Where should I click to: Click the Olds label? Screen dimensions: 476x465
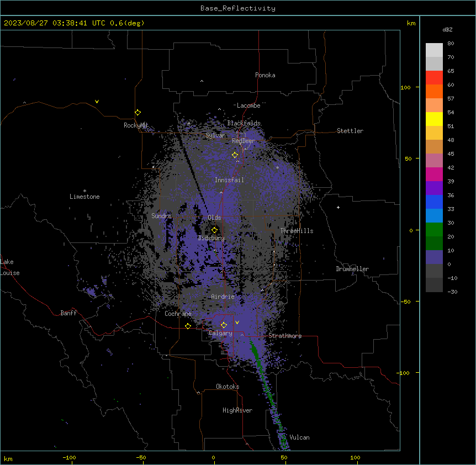click(214, 218)
